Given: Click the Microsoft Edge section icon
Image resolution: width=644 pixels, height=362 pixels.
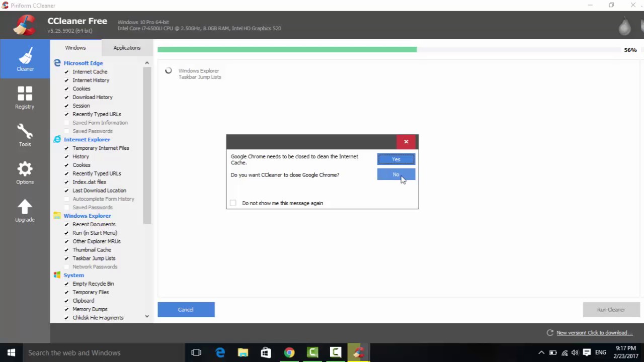Looking at the screenshot, I should tap(57, 63).
